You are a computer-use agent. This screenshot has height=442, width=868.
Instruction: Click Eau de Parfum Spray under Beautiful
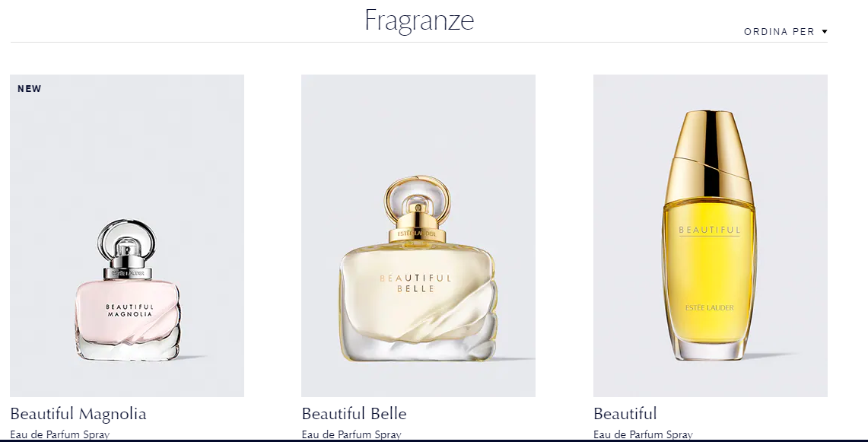click(x=644, y=435)
